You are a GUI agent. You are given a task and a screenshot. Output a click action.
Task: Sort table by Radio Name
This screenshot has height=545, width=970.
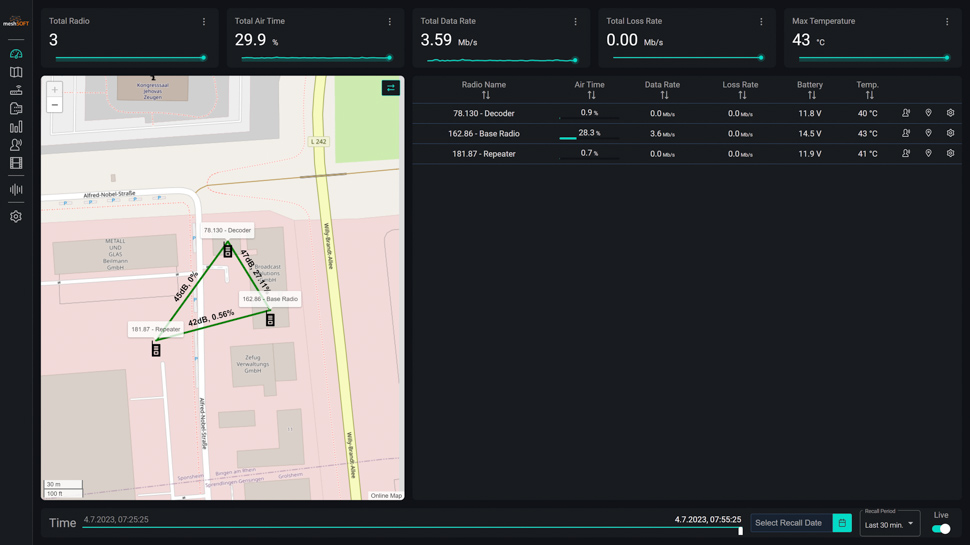[486, 95]
